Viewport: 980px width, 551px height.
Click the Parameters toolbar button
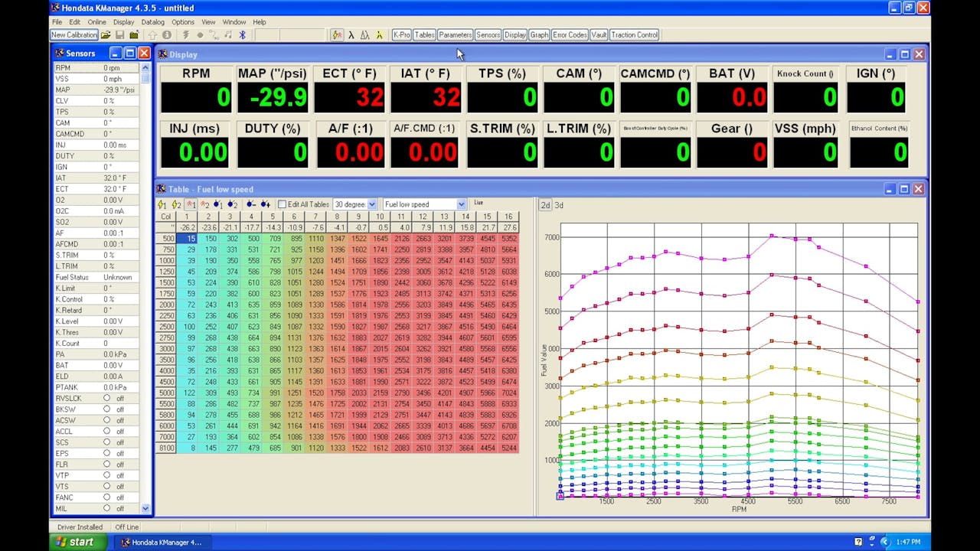455,34
